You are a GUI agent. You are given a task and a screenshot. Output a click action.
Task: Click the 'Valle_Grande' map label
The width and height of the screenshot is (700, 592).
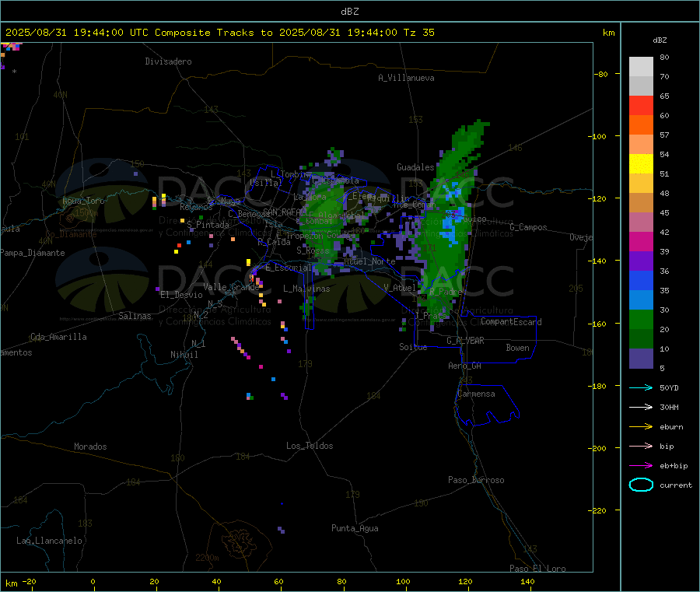click(x=231, y=287)
